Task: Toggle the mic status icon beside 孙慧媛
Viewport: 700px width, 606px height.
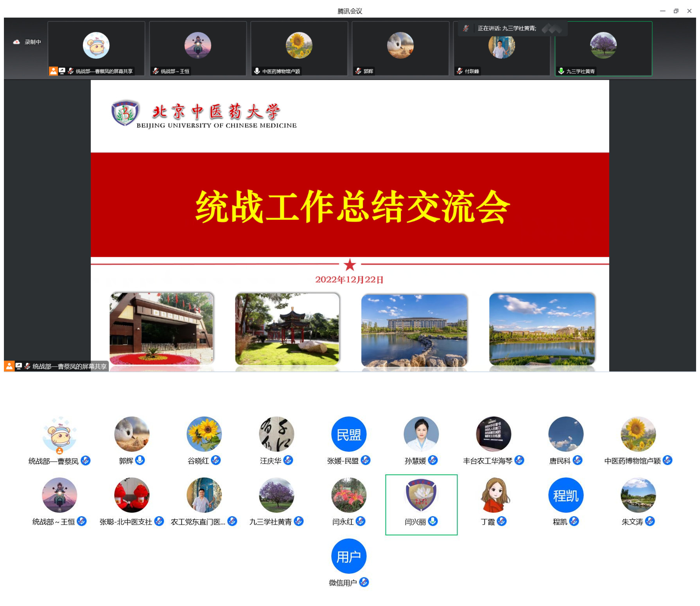Action: pos(433,460)
